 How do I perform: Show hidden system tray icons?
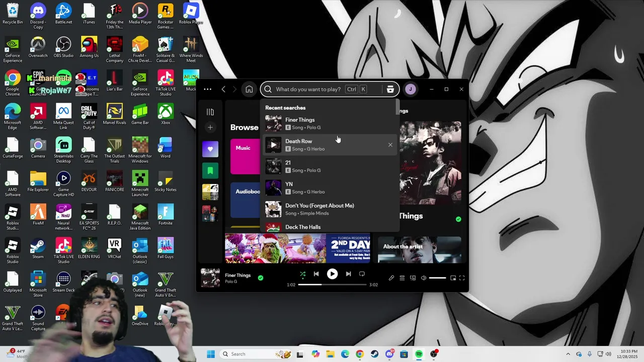568,354
